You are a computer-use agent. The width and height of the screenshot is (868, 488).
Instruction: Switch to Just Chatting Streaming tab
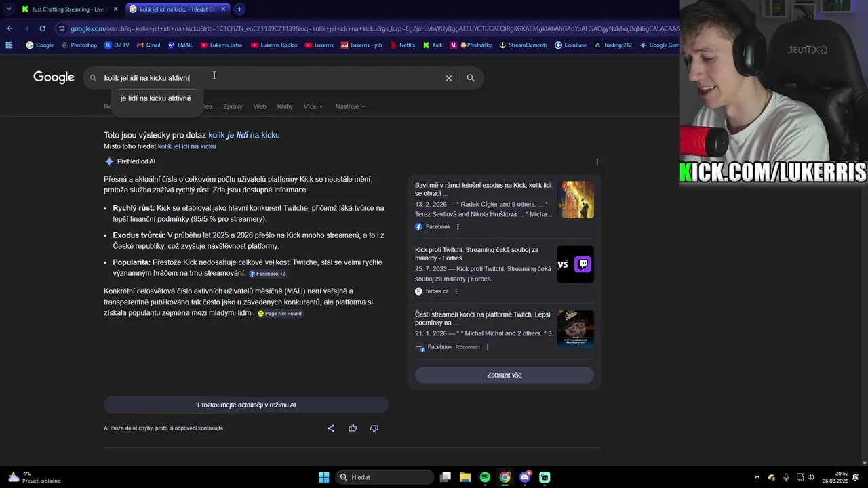coord(68,9)
